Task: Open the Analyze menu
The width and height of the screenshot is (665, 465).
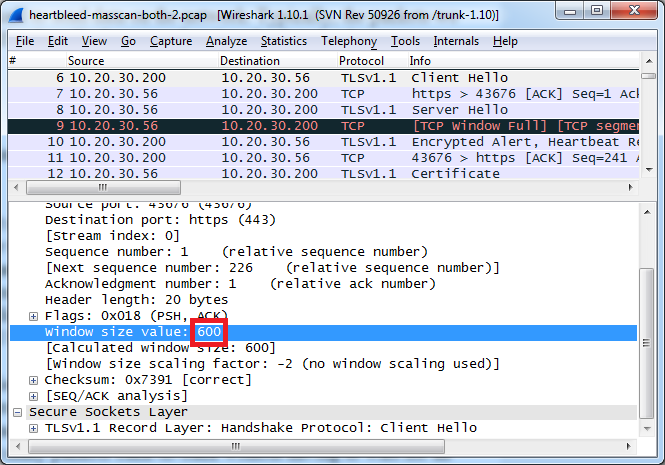Action: tap(226, 41)
